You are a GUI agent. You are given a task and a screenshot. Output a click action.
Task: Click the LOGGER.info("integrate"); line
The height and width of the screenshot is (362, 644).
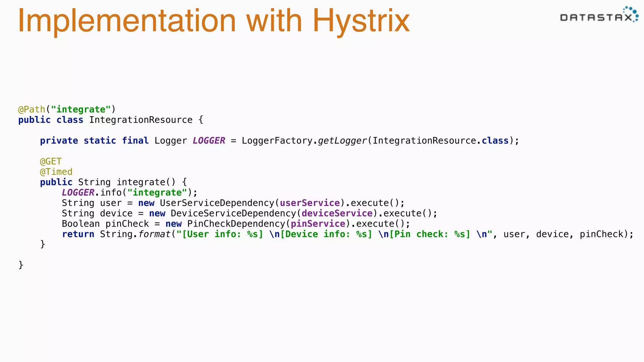(130, 193)
